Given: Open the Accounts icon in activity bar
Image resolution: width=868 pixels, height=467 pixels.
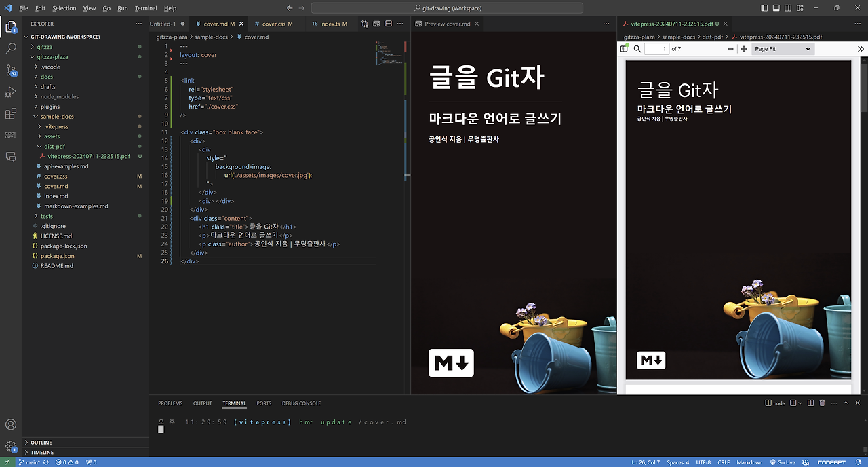Looking at the screenshot, I should coord(11,425).
